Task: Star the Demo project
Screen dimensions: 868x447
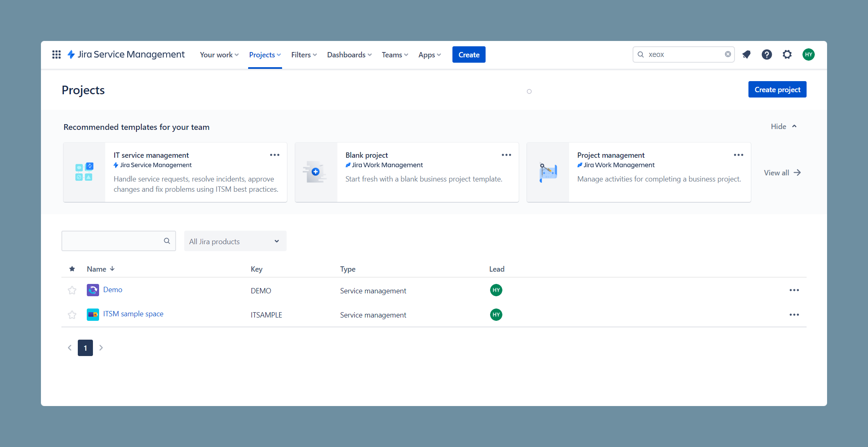Action: point(72,290)
